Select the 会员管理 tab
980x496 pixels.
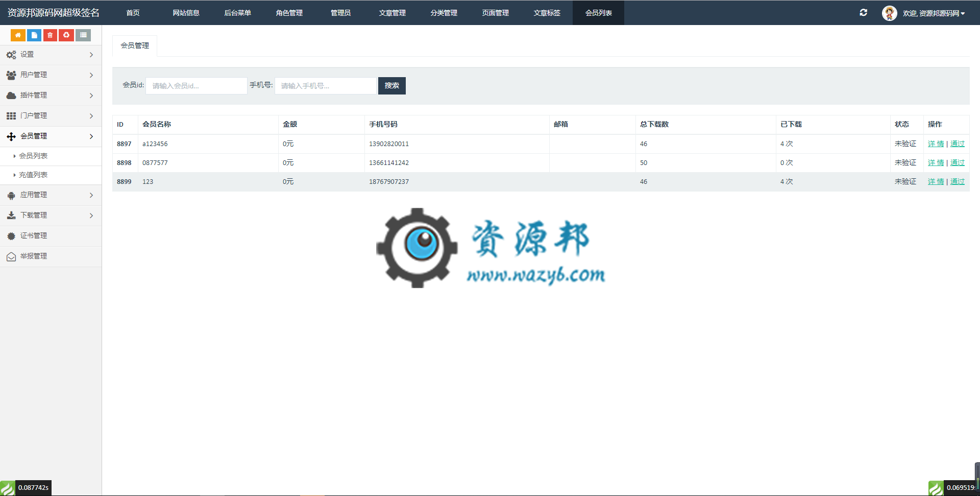(135, 46)
